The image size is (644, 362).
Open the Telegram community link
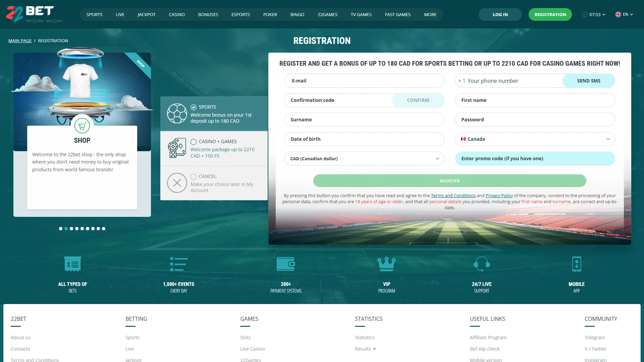595,338
